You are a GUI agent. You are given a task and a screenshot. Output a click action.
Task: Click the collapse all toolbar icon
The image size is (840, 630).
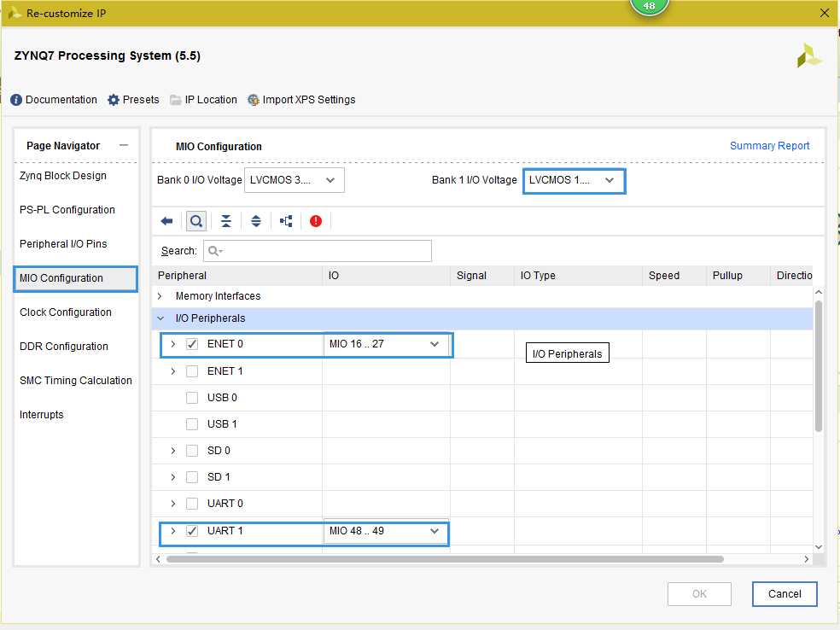(226, 221)
